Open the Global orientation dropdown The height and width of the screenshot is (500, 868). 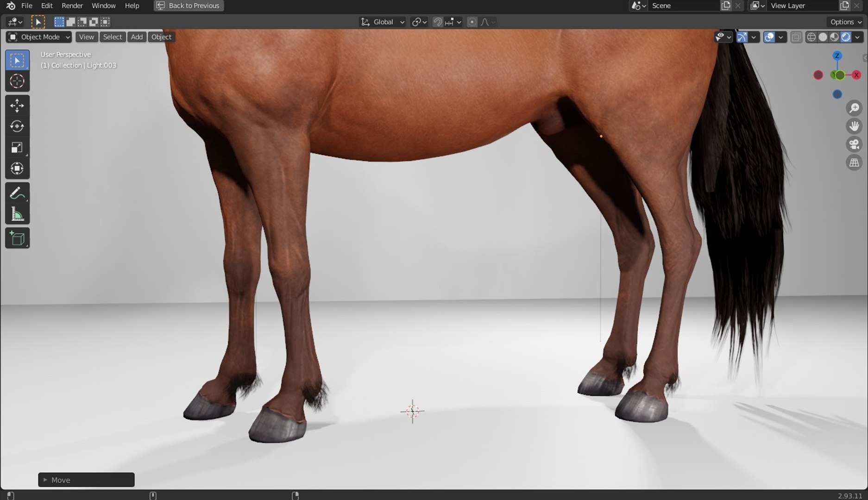point(383,22)
